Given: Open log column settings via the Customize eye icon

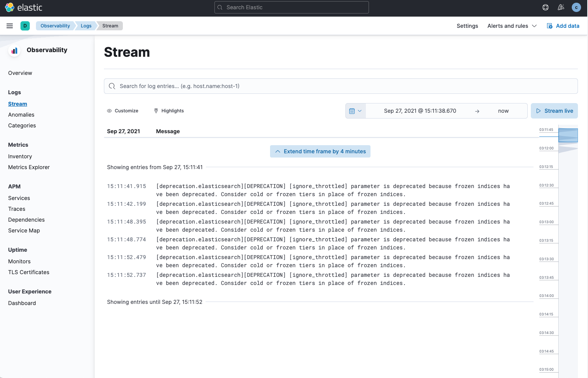Looking at the screenshot, I should 109,111.
